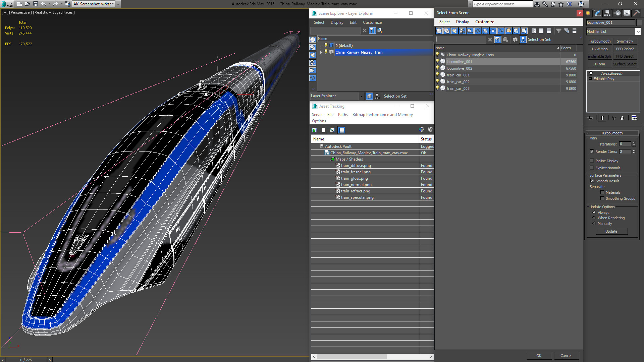Viewport: 644px width, 362px height.
Task: Open Edit menu in Scene Explorer
Action: point(353,22)
